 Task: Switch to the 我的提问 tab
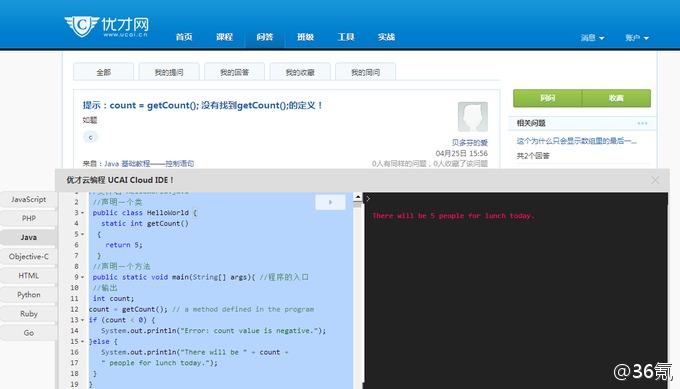(169, 72)
